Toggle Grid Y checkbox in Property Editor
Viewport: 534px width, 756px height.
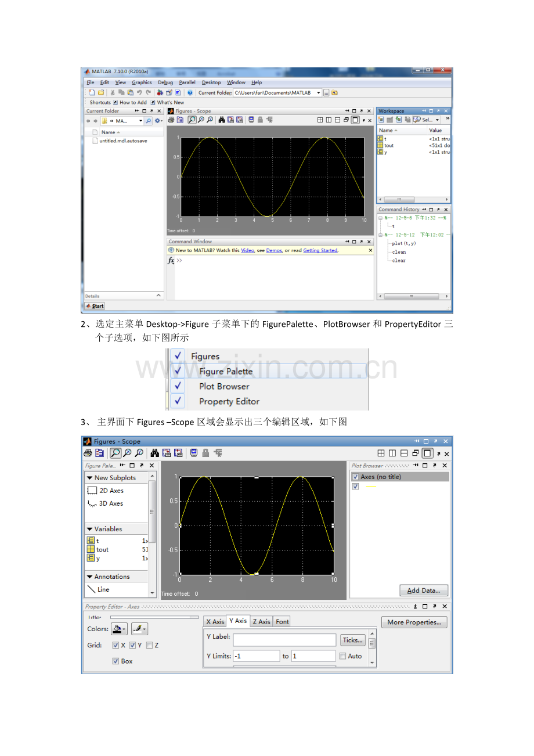[133, 645]
